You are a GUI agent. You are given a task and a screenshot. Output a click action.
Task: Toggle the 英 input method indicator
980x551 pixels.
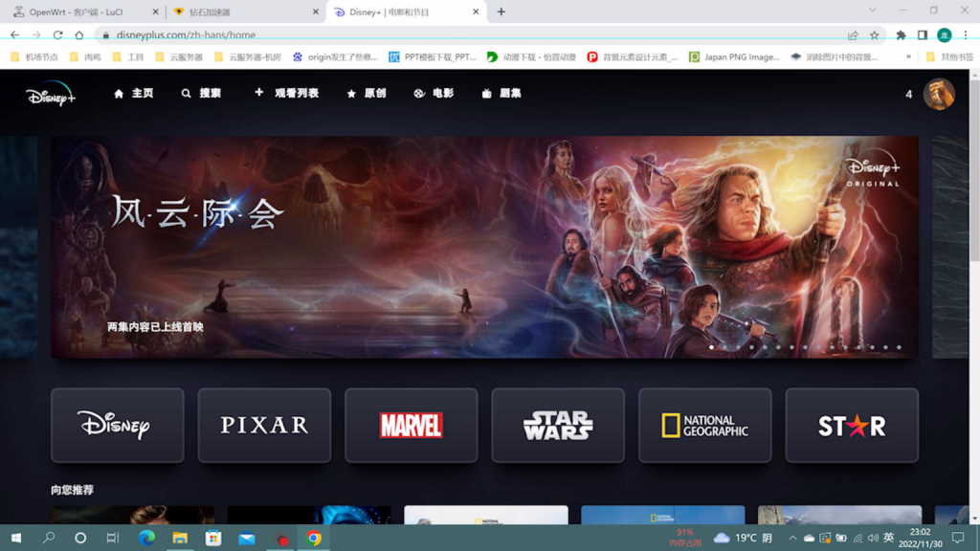point(888,538)
